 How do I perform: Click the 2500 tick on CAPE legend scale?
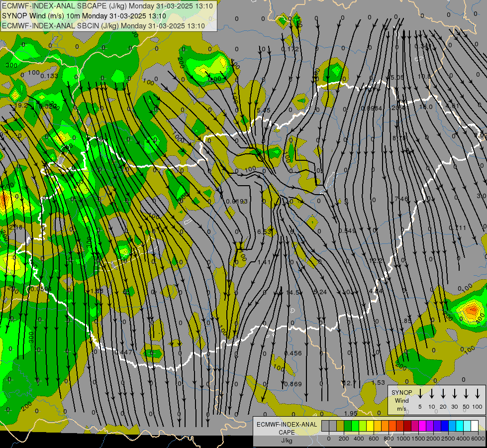[448, 439]
